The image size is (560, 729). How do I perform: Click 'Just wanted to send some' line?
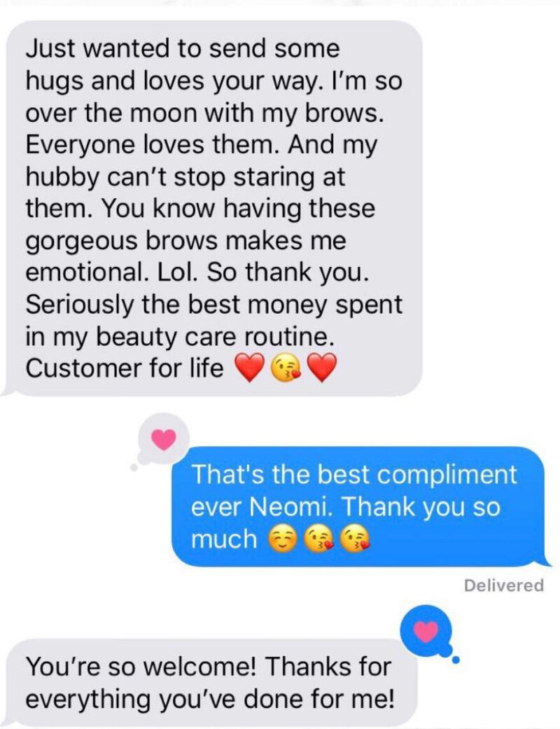(x=183, y=48)
